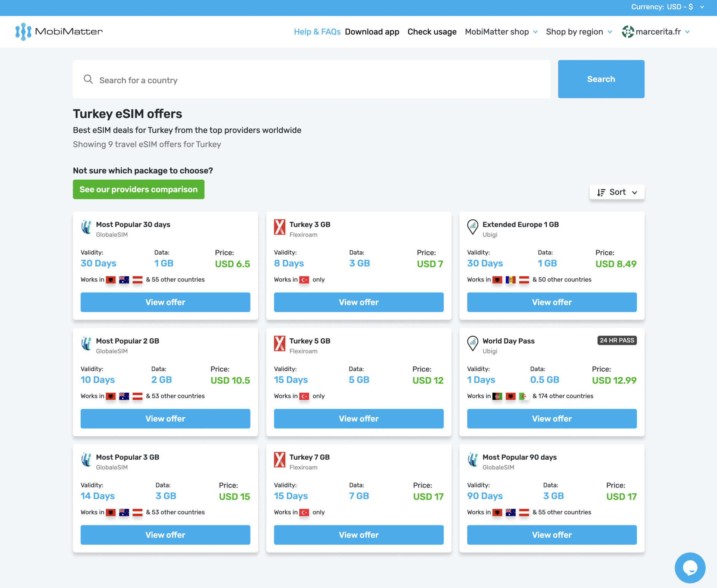This screenshot has width=717, height=588.
Task: Click Andorra flag on Extended Europe 1 GB
Action: (510, 280)
